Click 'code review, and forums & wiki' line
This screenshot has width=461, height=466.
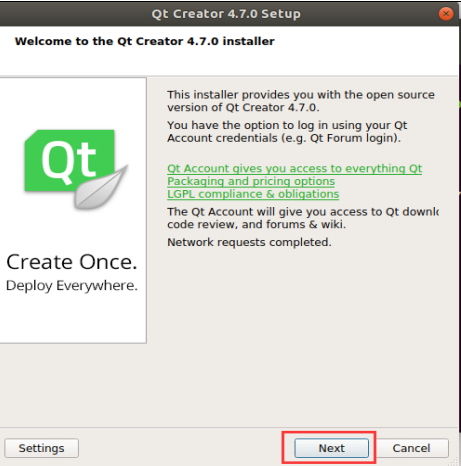(x=256, y=224)
